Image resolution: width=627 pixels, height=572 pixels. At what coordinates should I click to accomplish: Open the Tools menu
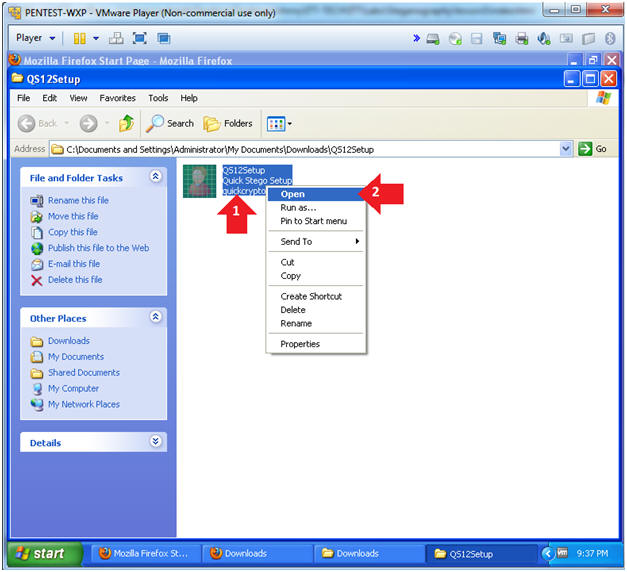(158, 98)
